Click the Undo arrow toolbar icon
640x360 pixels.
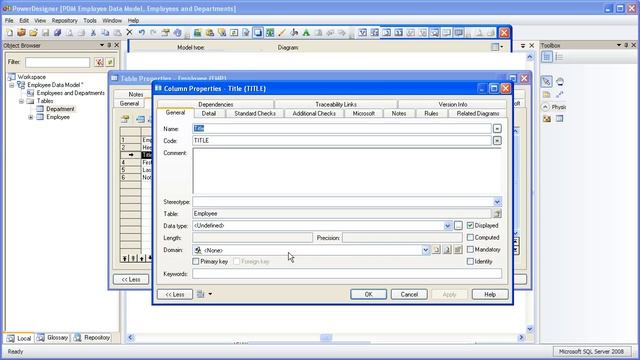click(x=142, y=33)
